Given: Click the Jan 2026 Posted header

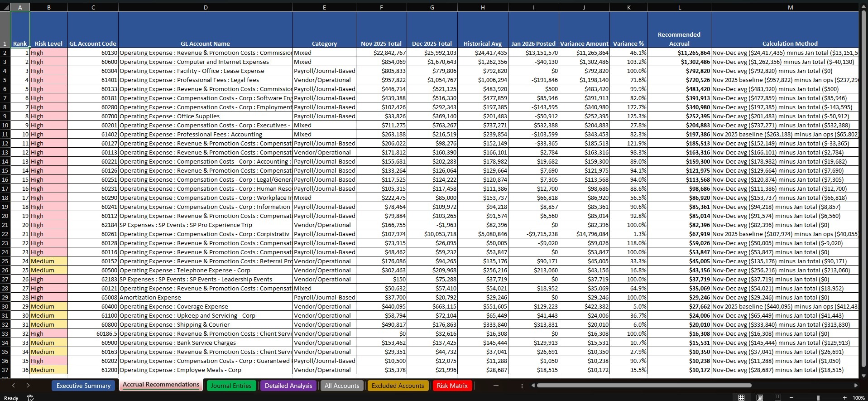Looking at the screenshot, I should 533,30.
